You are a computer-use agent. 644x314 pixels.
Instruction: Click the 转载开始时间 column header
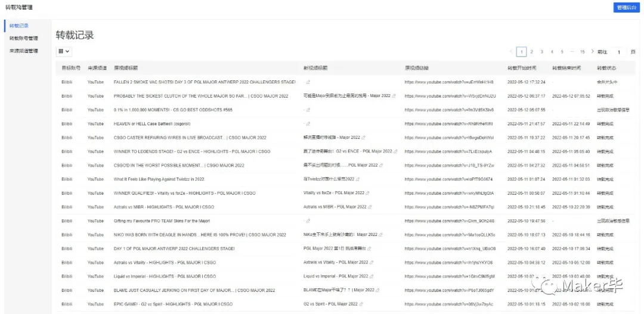(x=522, y=68)
